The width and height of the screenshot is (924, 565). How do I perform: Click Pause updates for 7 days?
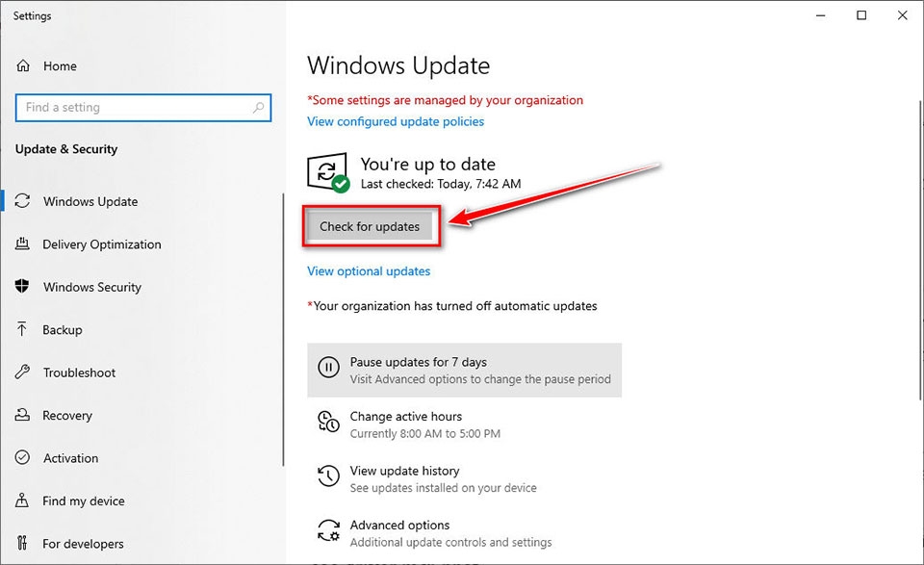coord(464,370)
